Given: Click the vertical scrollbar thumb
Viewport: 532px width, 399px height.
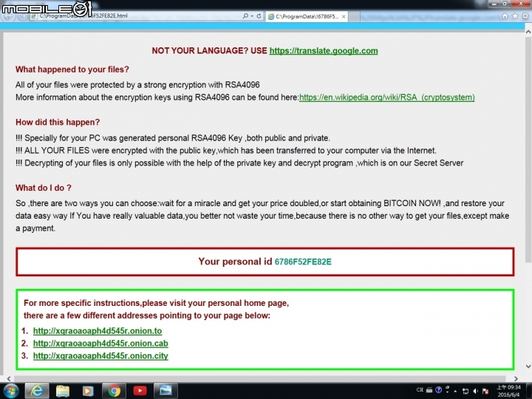Looking at the screenshot, I should [x=528, y=149].
